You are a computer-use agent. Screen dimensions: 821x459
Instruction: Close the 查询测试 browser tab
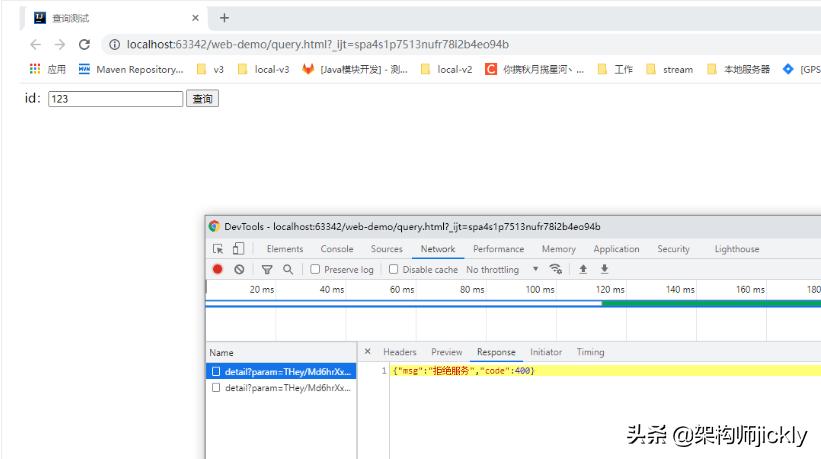pyautogui.click(x=195, y=18)
